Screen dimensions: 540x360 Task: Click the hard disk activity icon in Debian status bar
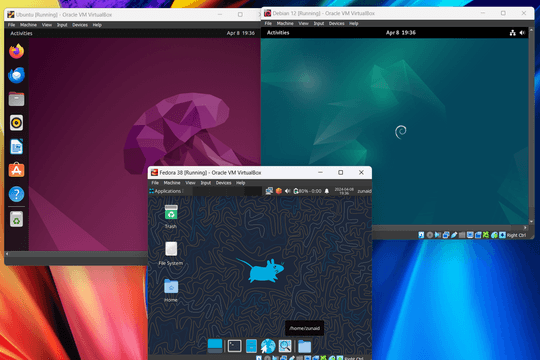421,235
